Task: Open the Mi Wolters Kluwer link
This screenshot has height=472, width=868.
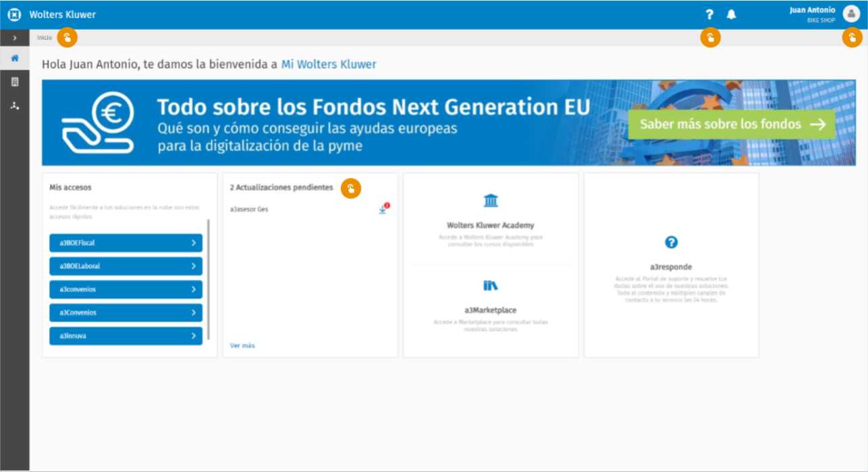Action: [329, 65]
